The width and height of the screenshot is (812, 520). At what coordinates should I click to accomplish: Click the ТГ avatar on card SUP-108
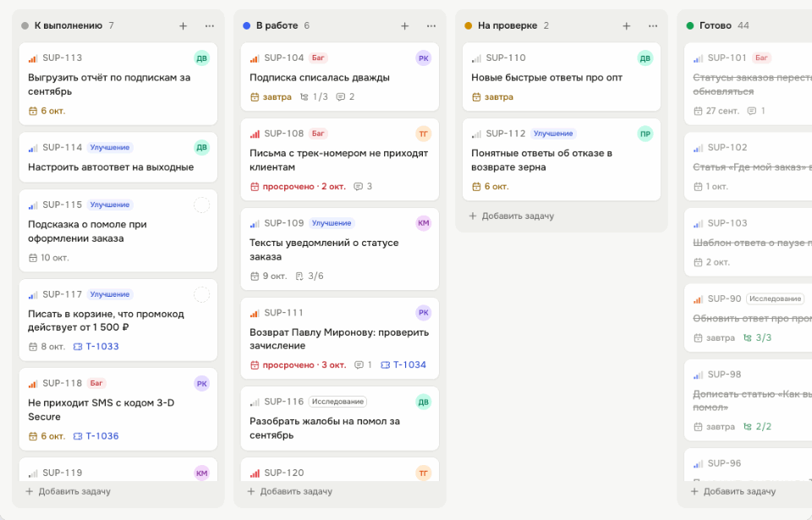[423, 134]
